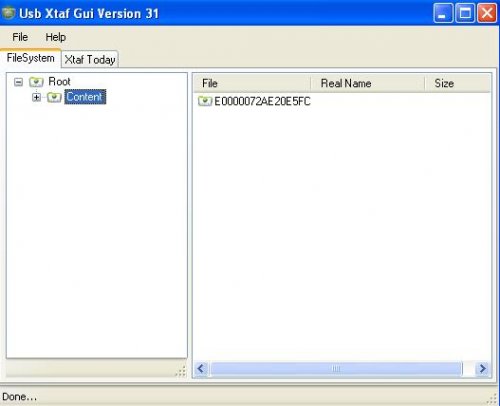Click the Usb Xtaf Gui title bar icon

pos(9,13)
